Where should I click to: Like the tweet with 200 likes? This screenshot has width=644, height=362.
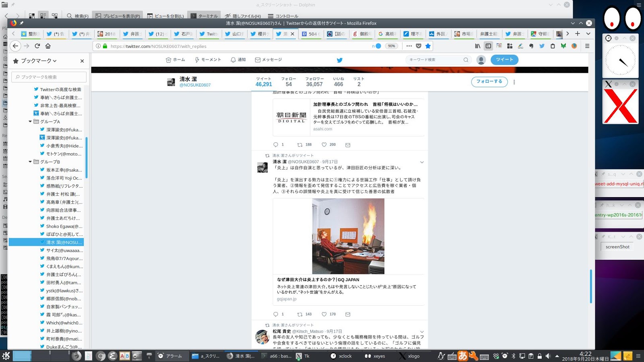click(324, 145)
